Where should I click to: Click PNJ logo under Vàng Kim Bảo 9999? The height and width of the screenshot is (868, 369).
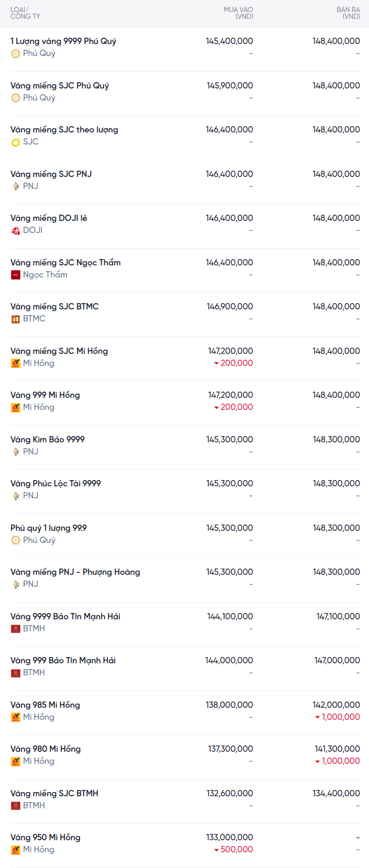tap(16, 452)
